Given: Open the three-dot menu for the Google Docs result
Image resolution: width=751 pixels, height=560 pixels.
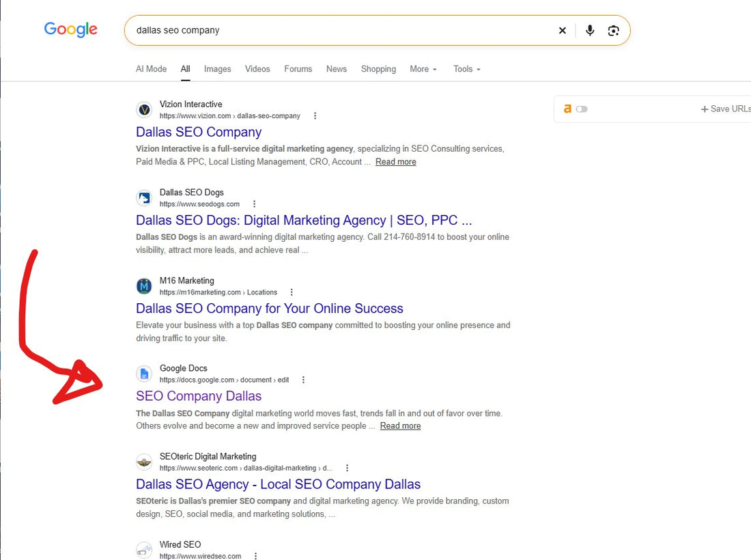Looking at the screenshot, I should point(303,380).
